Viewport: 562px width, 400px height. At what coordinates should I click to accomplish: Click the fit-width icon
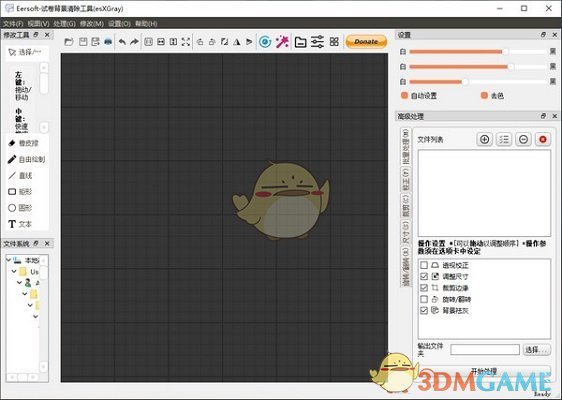tap(161, 42)
